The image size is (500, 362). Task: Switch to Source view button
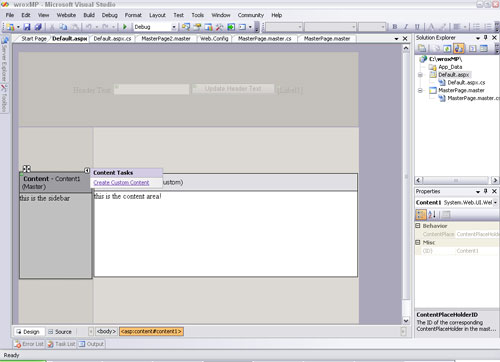point(60,332)
